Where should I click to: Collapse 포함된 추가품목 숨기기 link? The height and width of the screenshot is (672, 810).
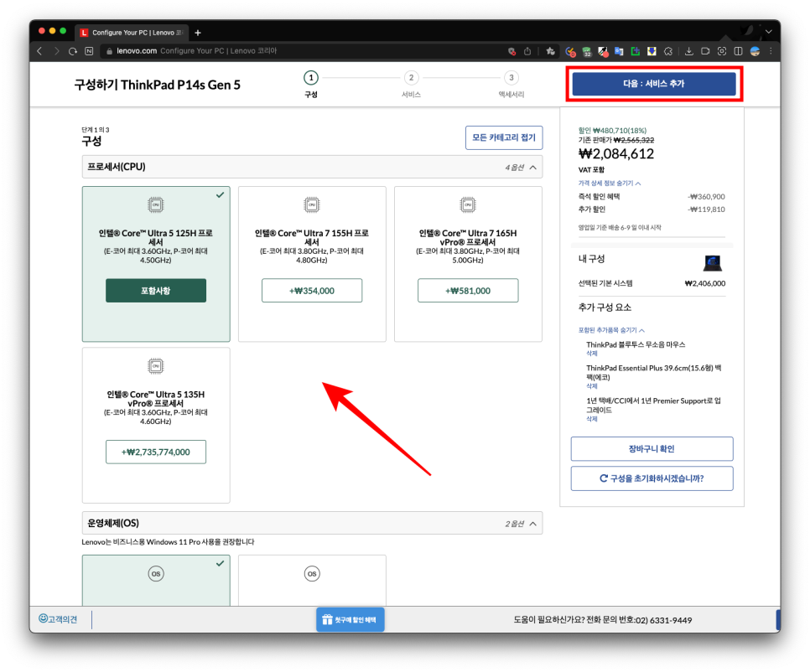click(x=611, y=330)
